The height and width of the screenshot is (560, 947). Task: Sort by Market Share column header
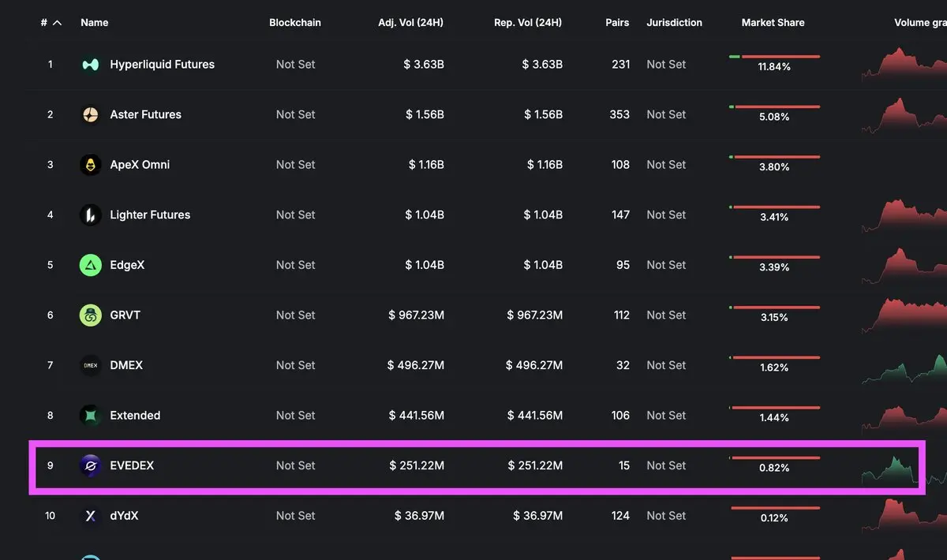pos(773,23)
